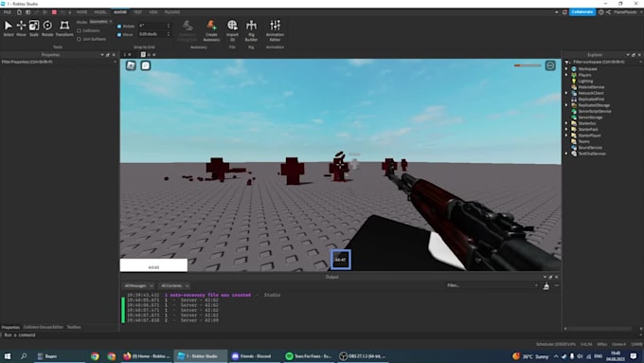Toggle the Move snap checkbox
The width and height of the screenshot is (644, 363).
pos(119,34)
